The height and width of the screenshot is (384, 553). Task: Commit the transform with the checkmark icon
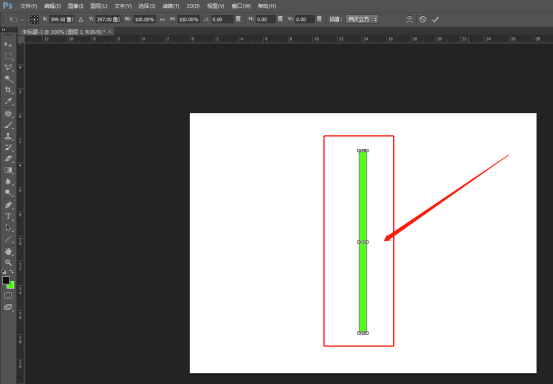click(435, 20)
